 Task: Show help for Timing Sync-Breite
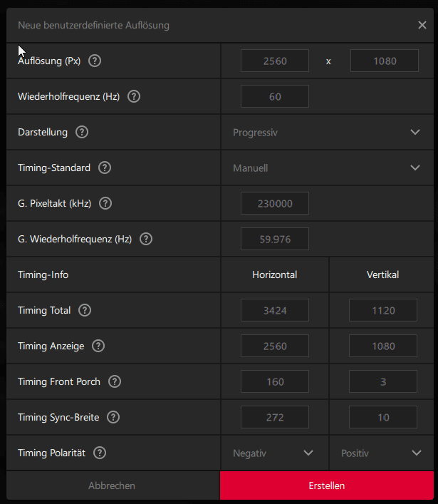coord(113,417)
